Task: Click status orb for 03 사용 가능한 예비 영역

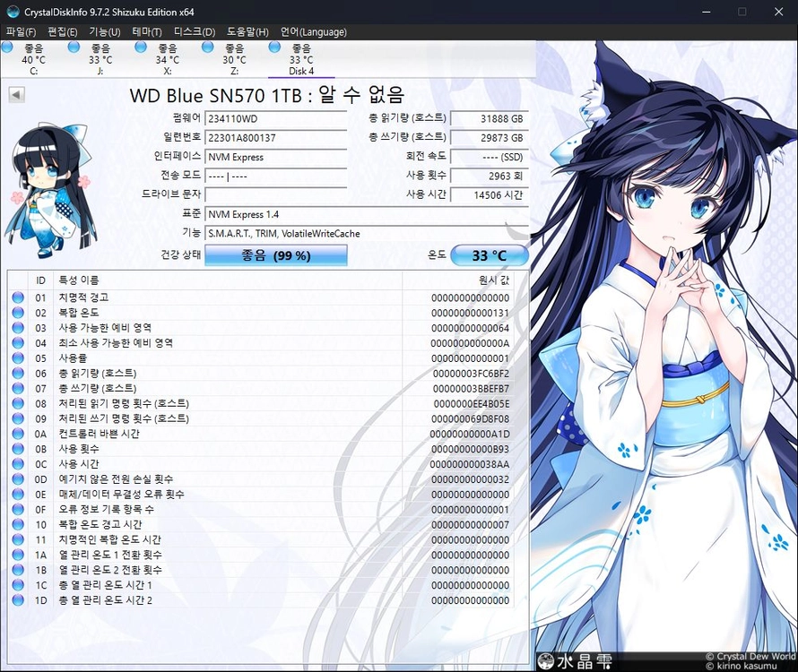Action: (18, 328)
